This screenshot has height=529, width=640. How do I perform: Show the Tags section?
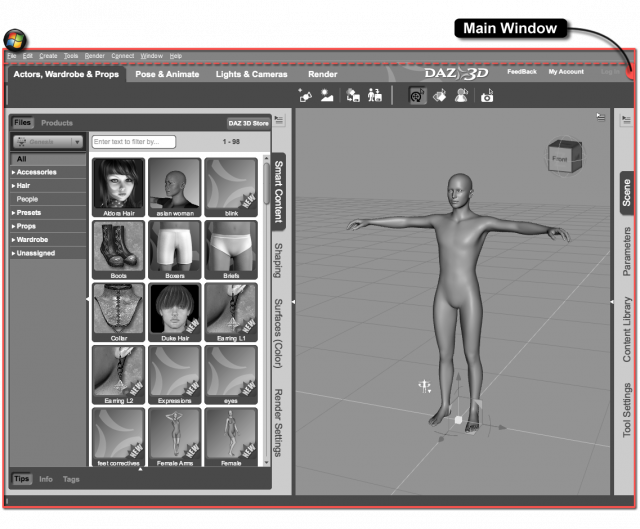71,479
